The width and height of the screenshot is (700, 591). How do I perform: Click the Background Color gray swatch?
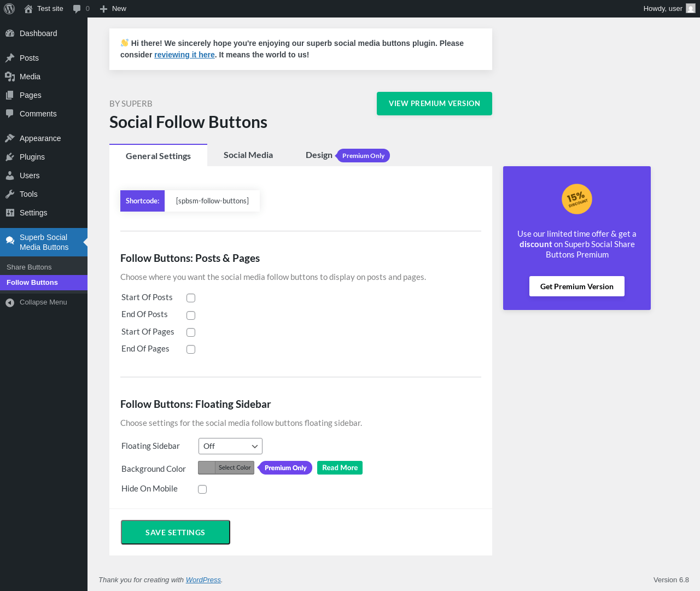207,467
